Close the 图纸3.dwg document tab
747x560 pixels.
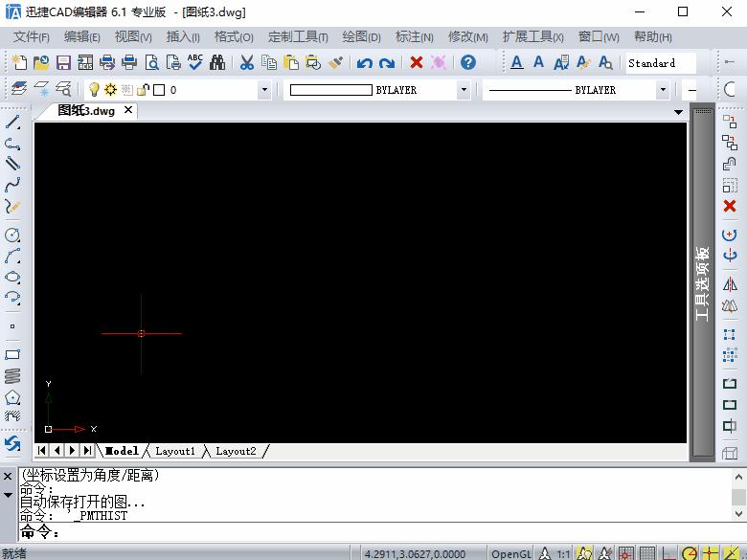[x=129, y=110]
